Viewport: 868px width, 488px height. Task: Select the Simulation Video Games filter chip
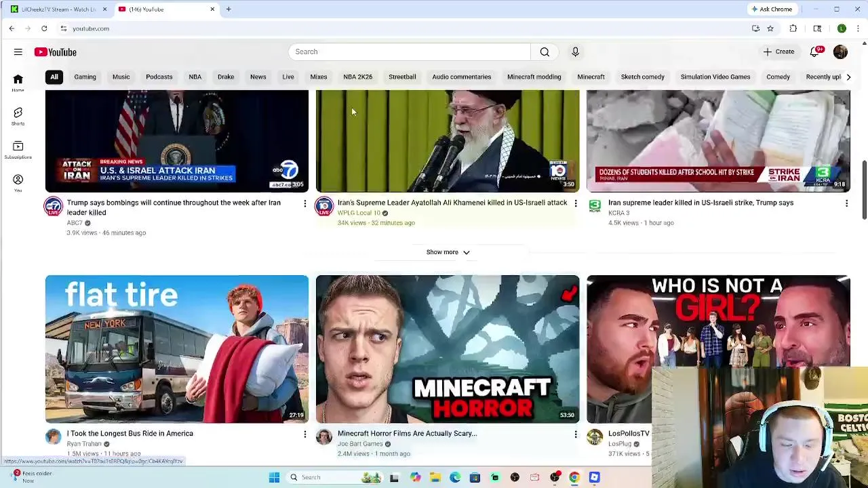(x=715, y=77)
